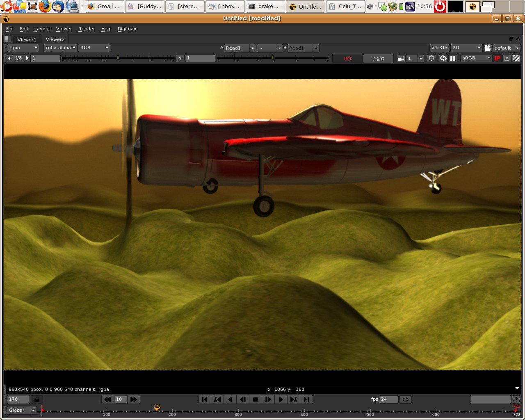Open the x1.31 zoom level dropdown
The image size is (525, 420).
(x=440, y=48)
